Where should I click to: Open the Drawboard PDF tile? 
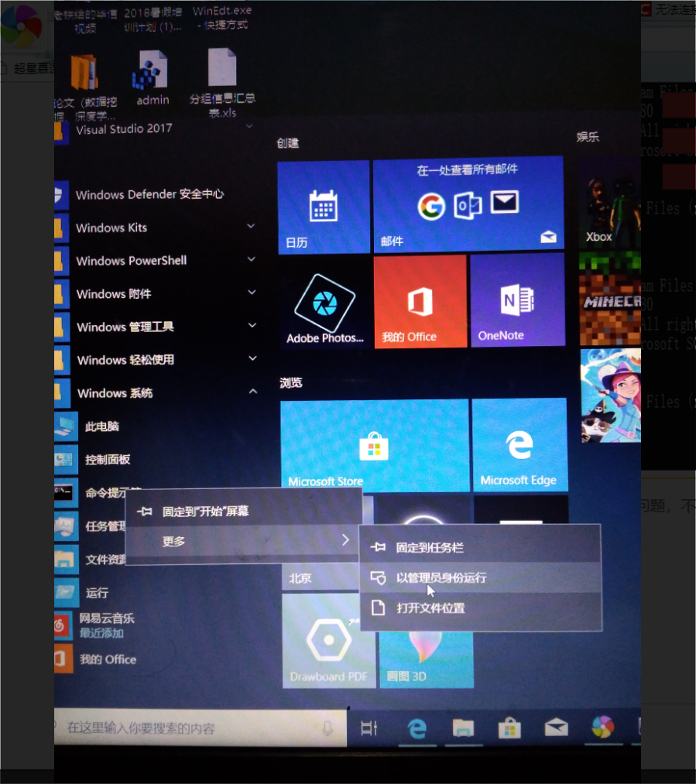[x=328, y=641]
